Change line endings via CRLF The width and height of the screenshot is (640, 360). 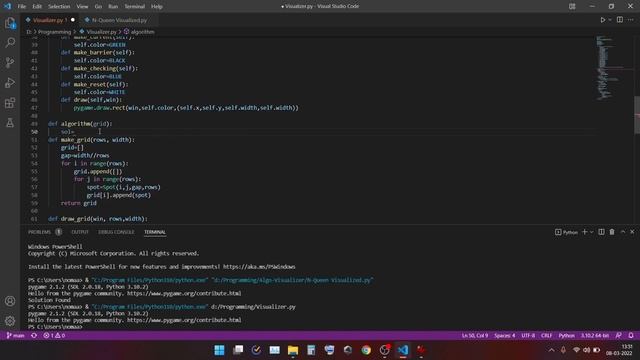[x=547, y=336]
